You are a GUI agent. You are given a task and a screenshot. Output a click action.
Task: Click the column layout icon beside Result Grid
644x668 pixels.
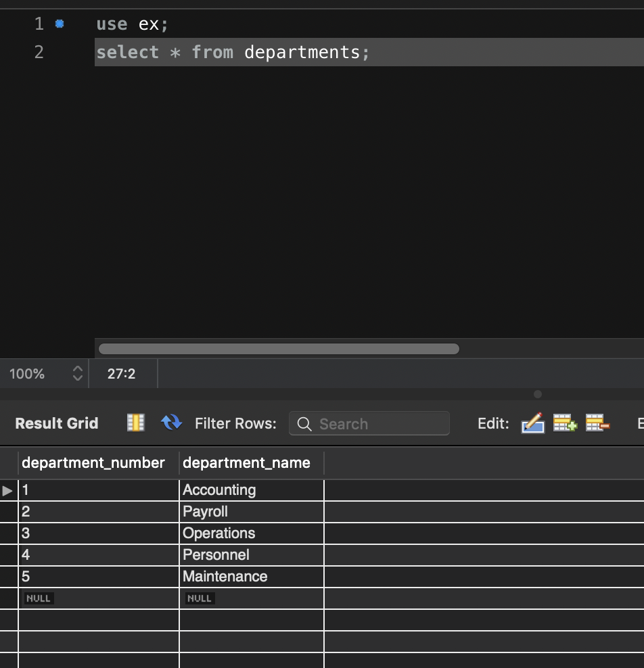coord(135,423)
